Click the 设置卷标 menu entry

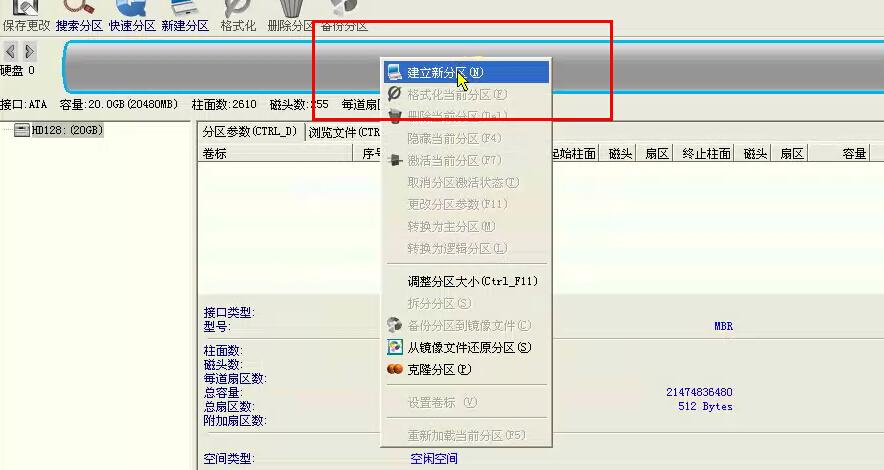point(466,402)
